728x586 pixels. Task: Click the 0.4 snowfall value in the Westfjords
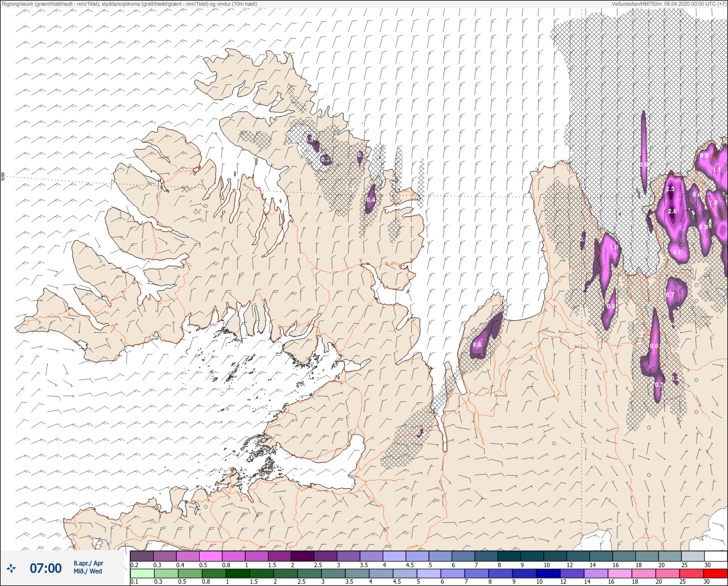pos(371,200)
